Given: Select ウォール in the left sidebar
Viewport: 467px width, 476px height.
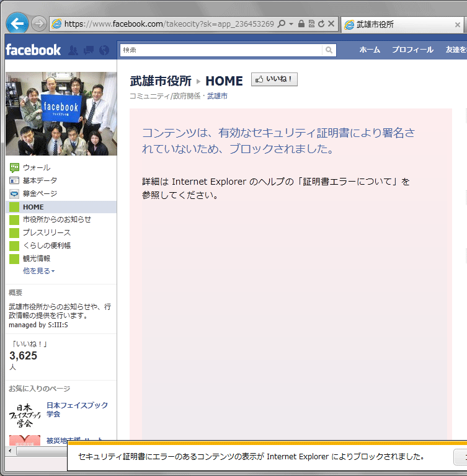Looking at the screenshot, I should click(37, 168).
